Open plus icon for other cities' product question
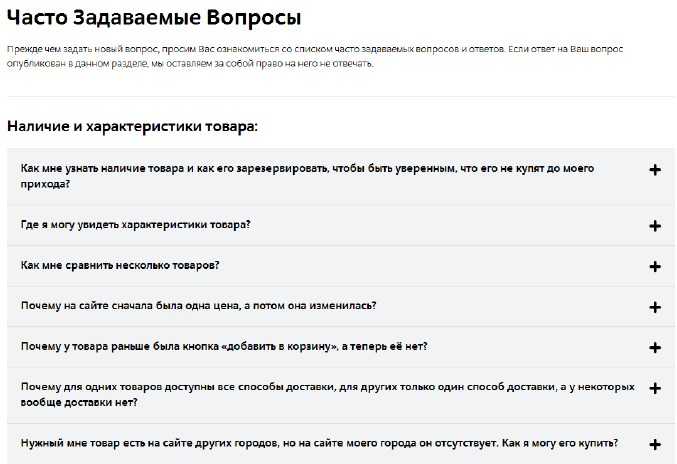677x464 pixels. coord(655,444)
